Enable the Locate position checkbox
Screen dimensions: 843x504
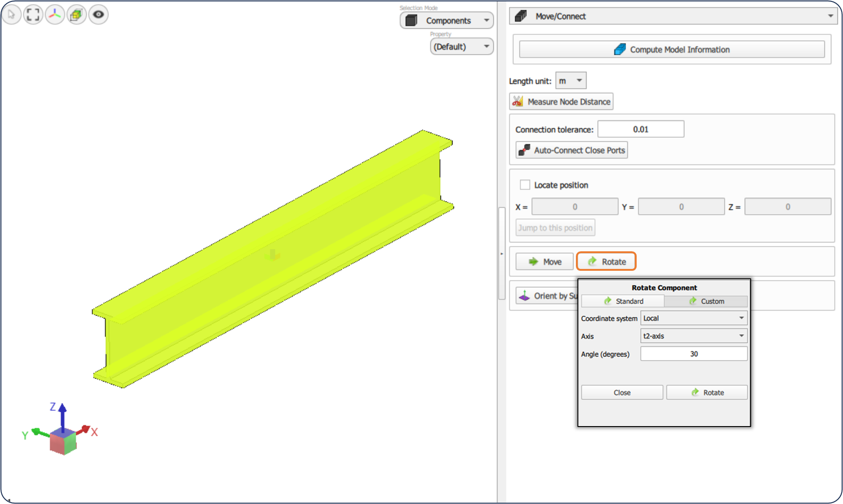(525, 185)
